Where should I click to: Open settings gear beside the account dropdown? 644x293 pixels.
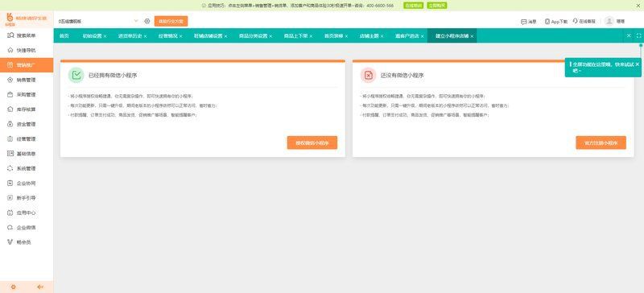[147, 21]
